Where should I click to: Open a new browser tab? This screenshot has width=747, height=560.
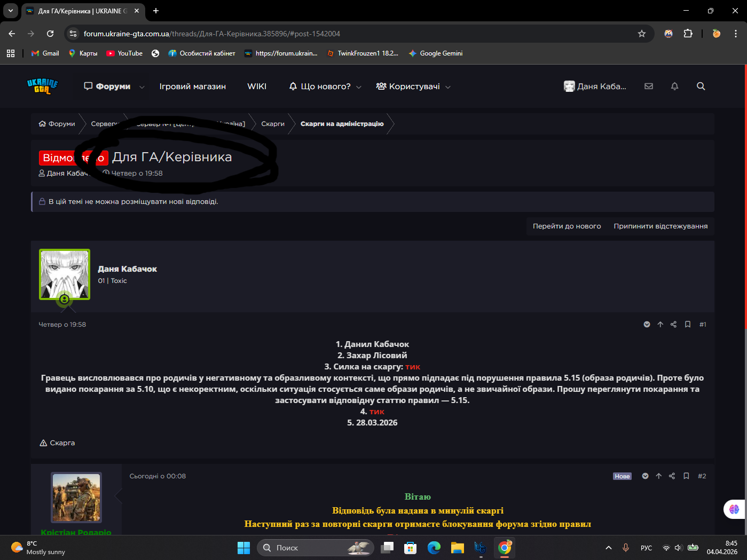(156, 11)
